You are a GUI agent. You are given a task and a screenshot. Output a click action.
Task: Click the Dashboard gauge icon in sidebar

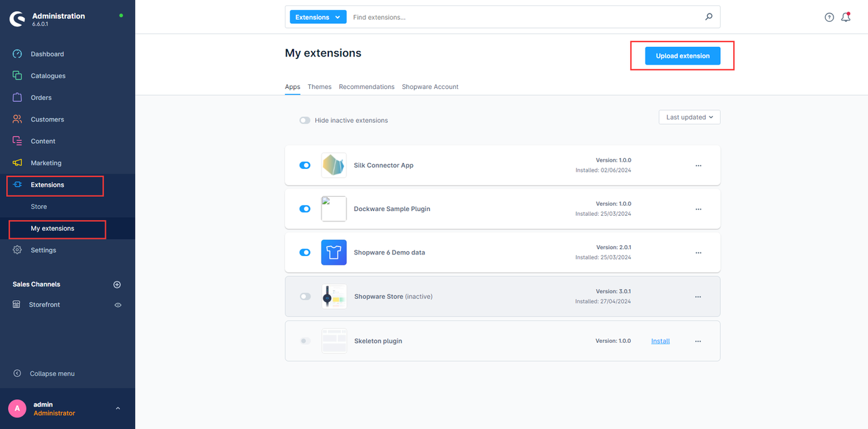pyautogui.click(x=18, y=54)
